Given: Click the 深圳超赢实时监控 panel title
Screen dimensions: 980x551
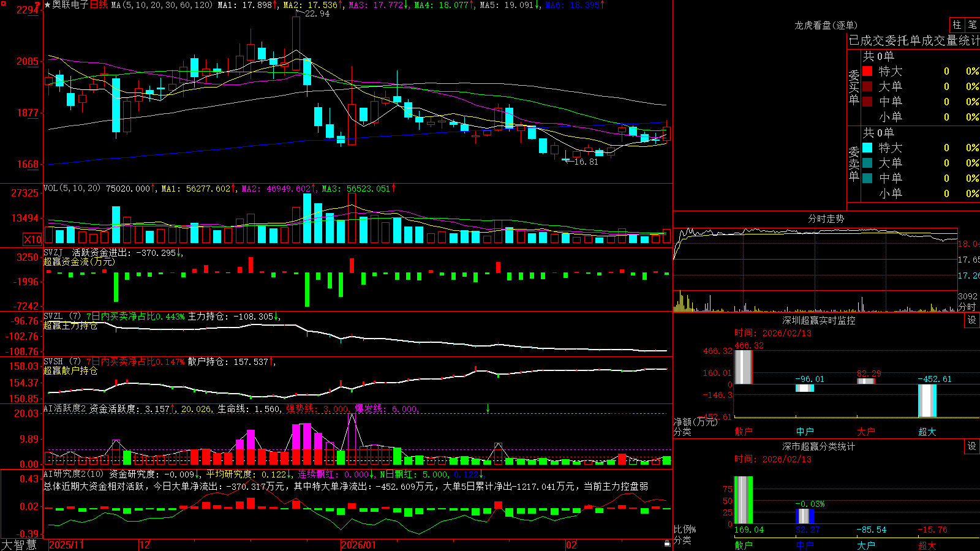Looking at the screenshot, I should coord(819,320).
